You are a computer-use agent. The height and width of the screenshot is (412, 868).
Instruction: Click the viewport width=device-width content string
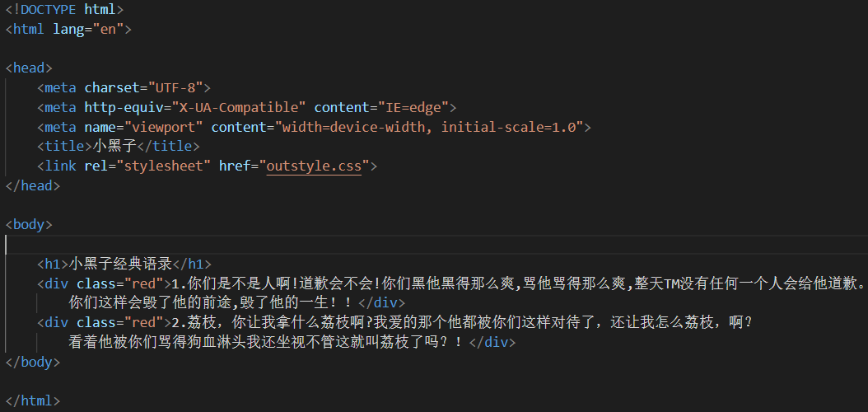click(x=428, y=128)
